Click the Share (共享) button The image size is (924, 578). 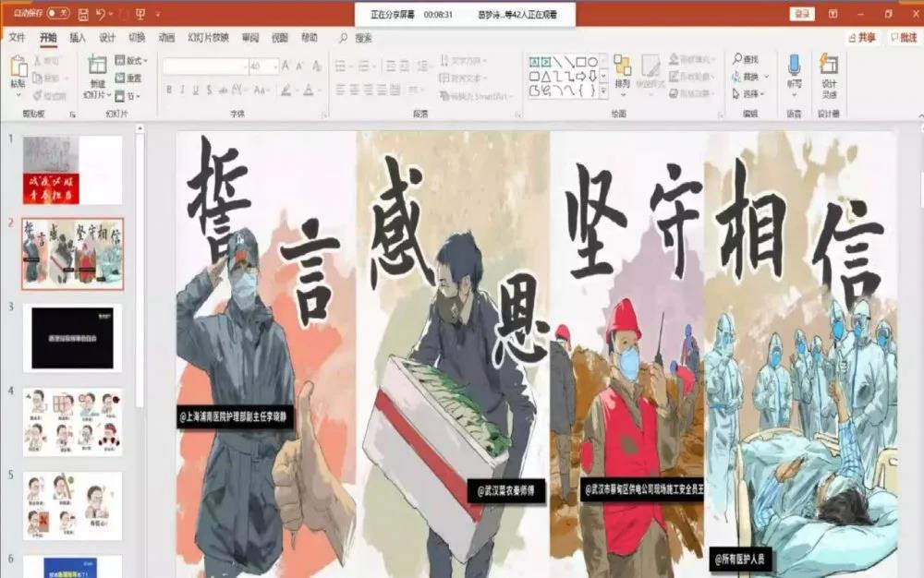click(x=862, y=38)
